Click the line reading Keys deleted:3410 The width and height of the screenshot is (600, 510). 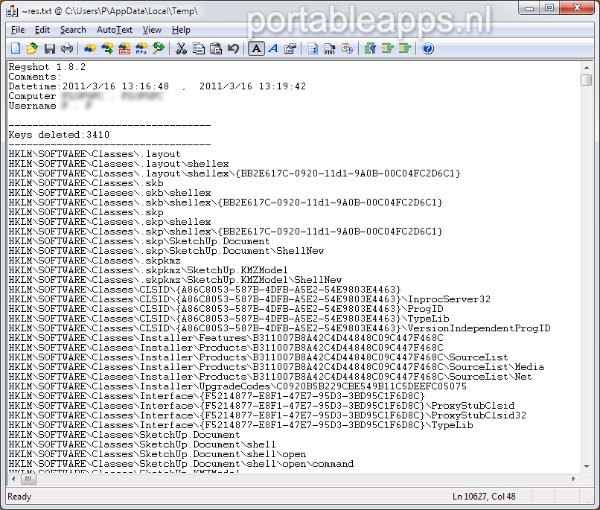tap(58, 133)
